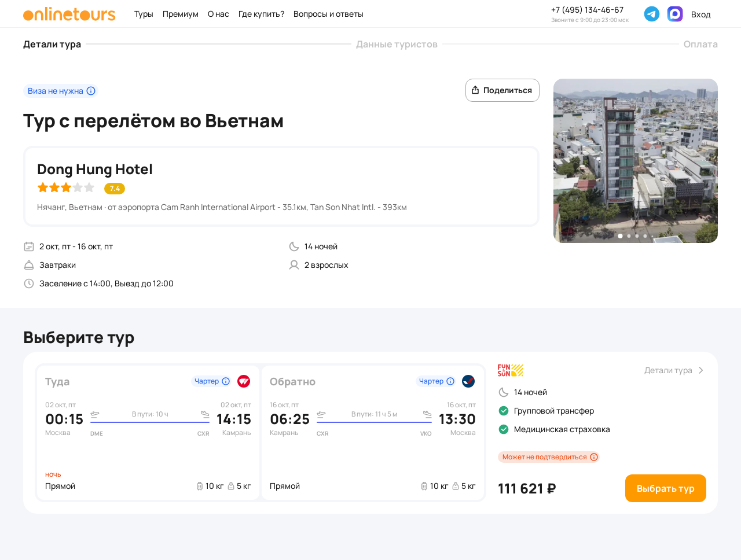Image resolution: width=741 pixels, height=560 pixels.
Task: Click the Чартер badge in Туда card
Action: 212,381
